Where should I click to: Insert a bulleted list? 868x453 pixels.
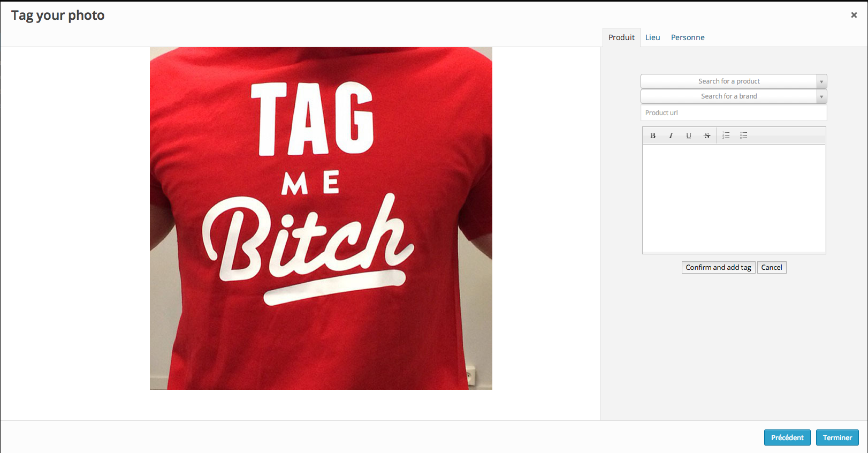[744, 135]
